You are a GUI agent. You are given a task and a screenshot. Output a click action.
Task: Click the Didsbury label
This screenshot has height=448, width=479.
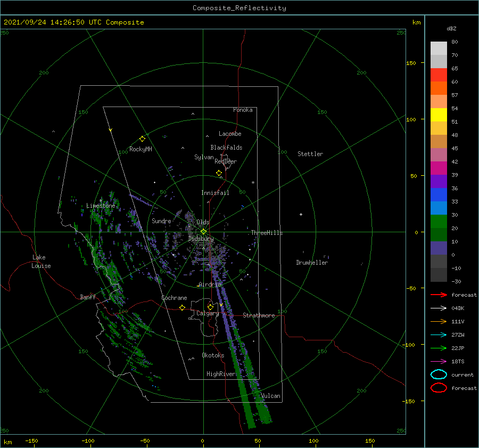click(x=201, y=239)
